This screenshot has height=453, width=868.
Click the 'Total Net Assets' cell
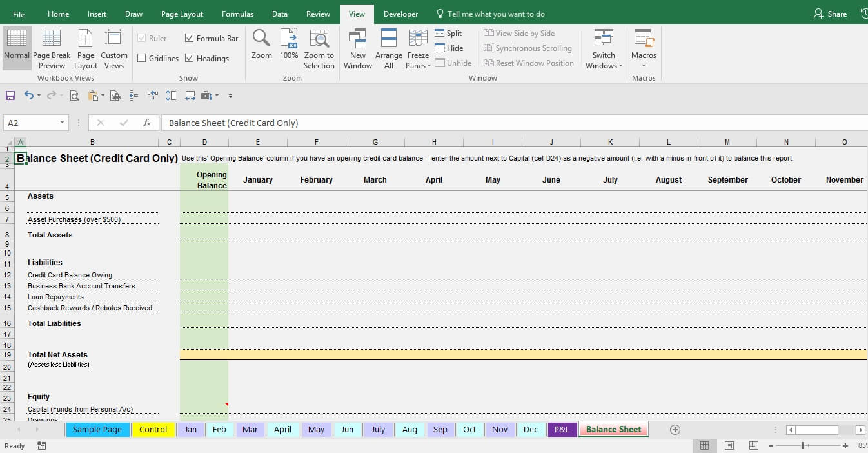coord(92,355)
